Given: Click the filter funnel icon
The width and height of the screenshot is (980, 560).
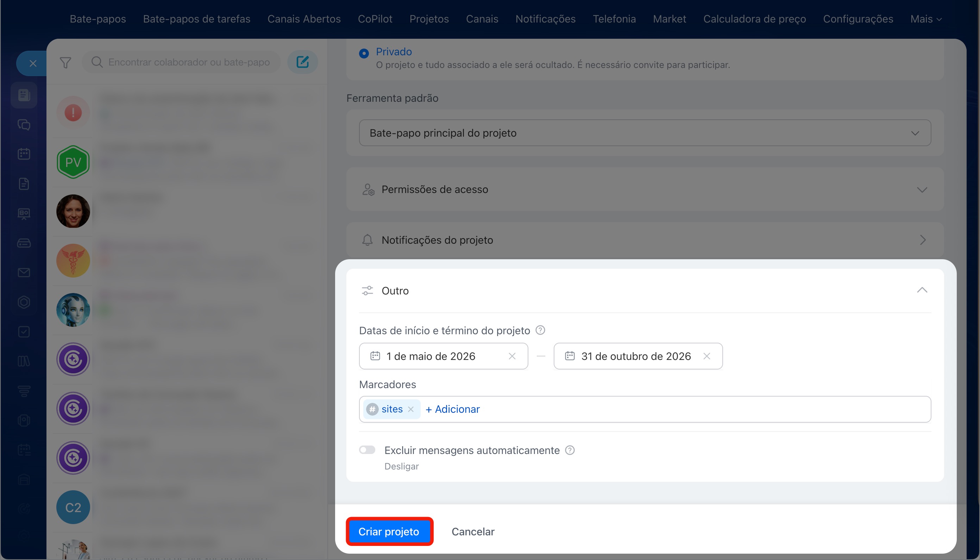Looking at the screenshot, I should [65, 62].
